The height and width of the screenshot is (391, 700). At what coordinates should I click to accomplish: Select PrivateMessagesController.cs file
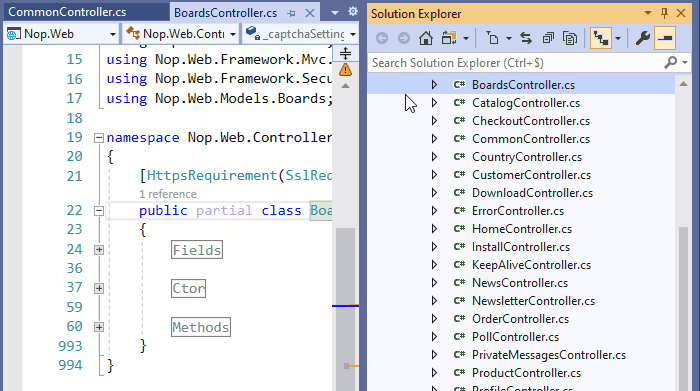tap(549, 355)
